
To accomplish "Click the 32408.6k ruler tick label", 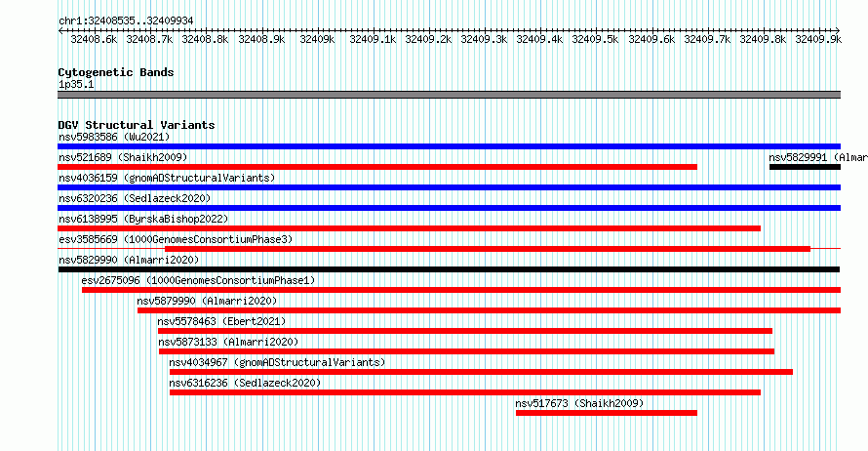I will pyautogui.click(x=94, y=39).
